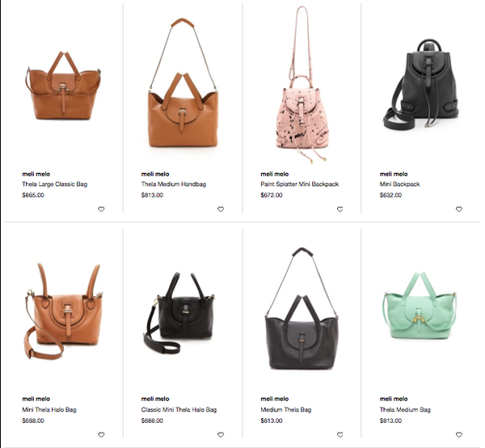The width and height of the screenshot is (485, 448).
Task: Click the Paint Splatter Mini Backpack title
Action: click(300, 184)
